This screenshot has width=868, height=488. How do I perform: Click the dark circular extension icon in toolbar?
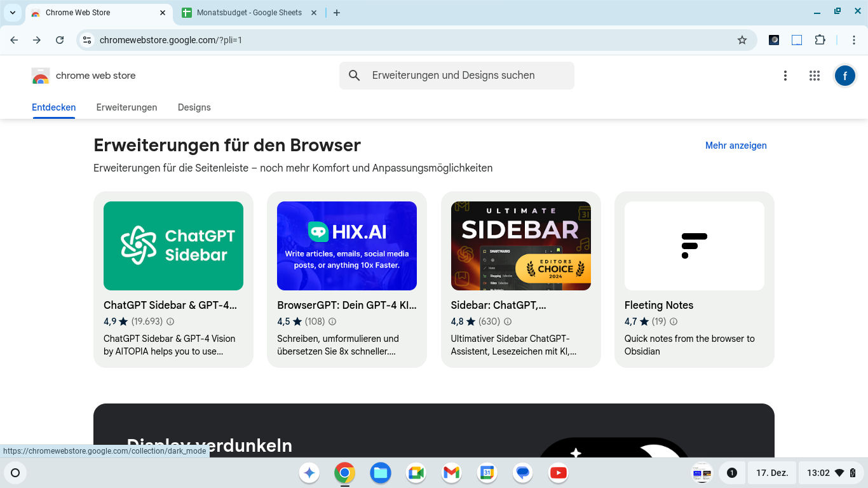[x=774, y=40]
